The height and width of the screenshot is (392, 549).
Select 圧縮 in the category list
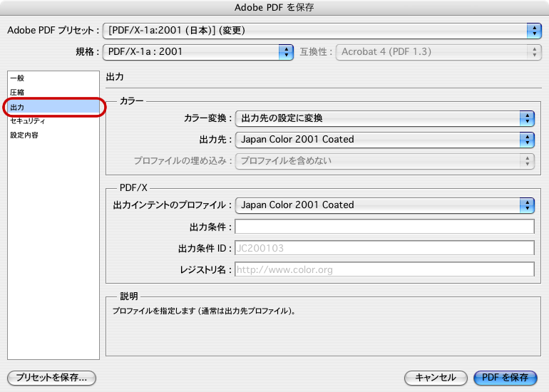(53, 93)
